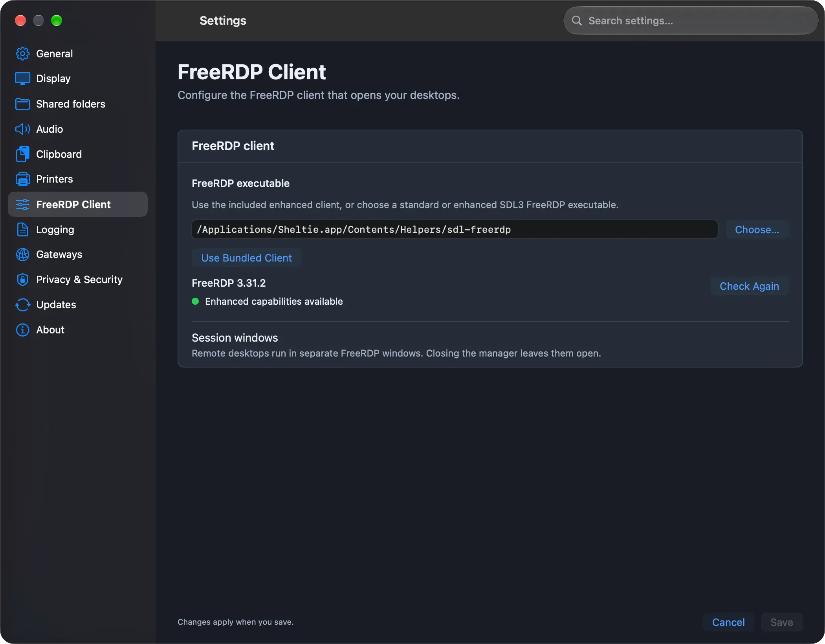Open Gateways settings

(78, 254)
